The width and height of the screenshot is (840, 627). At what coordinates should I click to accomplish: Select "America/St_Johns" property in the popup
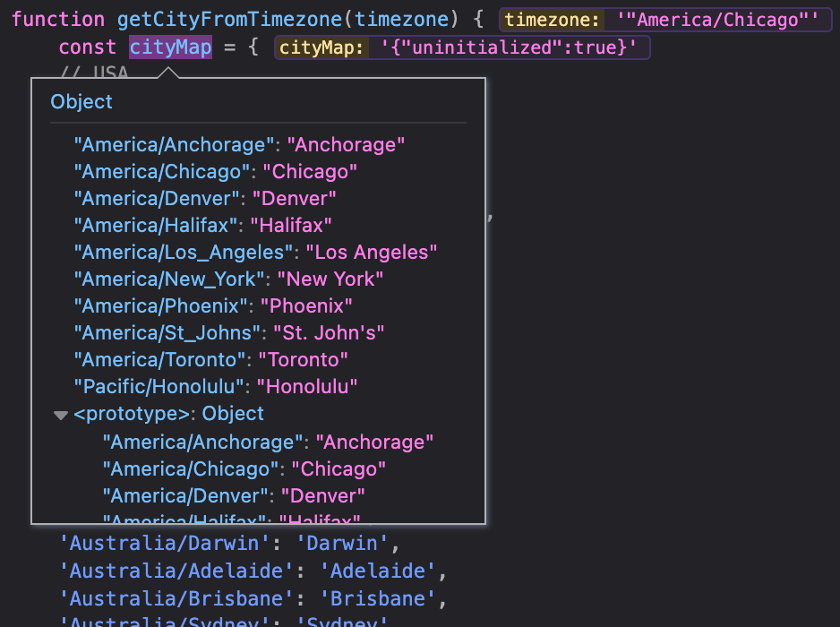(228, 332)
